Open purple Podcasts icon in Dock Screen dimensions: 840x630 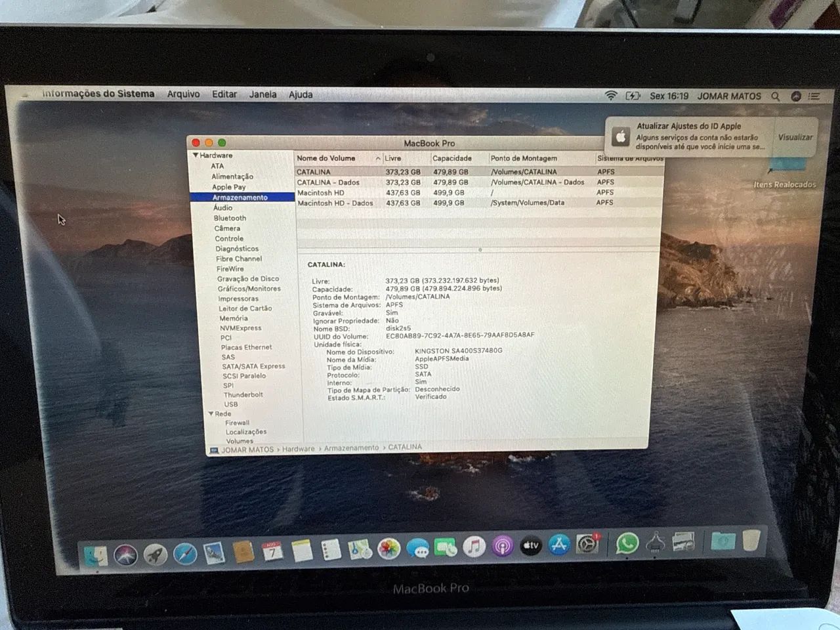[503, 546]
